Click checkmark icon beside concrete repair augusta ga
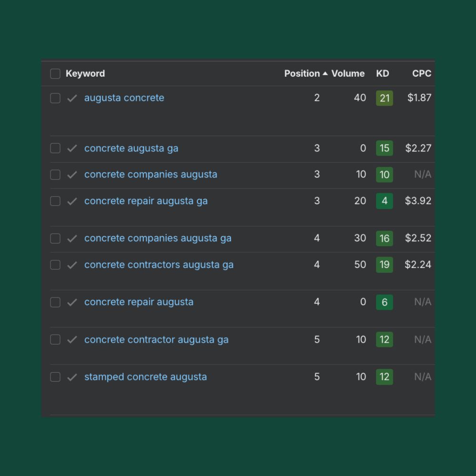 click(72, 201)
